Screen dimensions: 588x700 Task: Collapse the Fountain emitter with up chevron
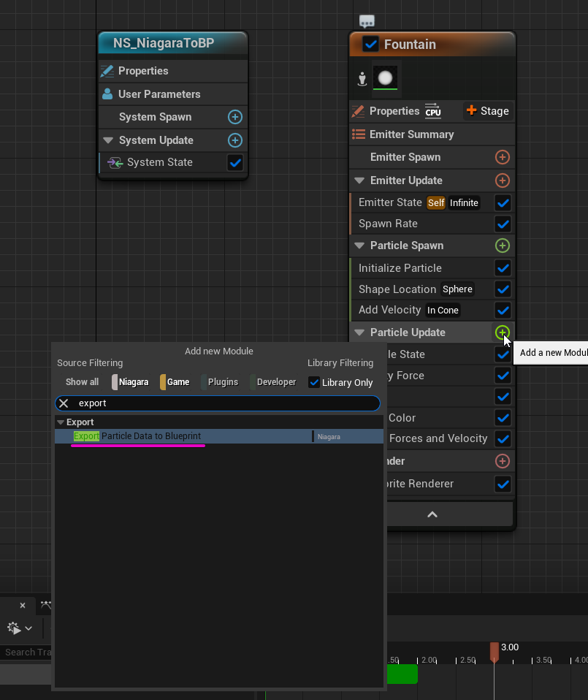coord(432,514)
